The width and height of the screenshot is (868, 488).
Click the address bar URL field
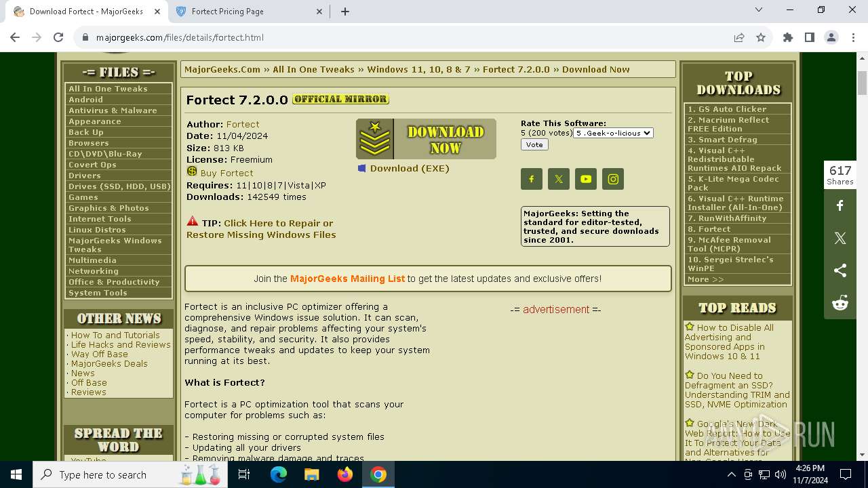coord(407,37)
